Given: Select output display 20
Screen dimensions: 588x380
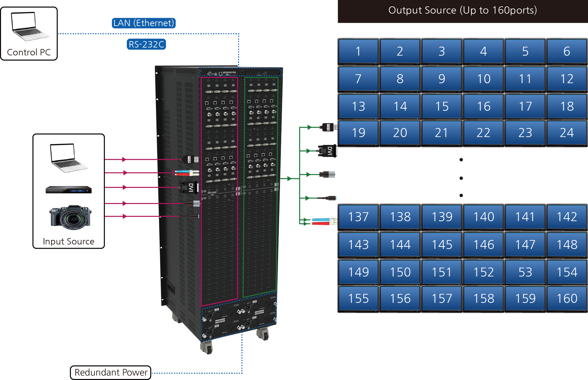Looking at the screenshot, I should tap(400, 133).
